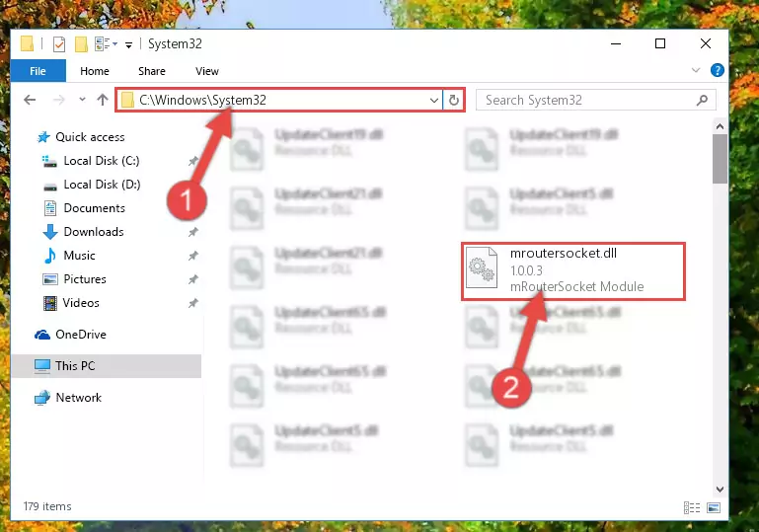Refresh the System32 folder
Viewport: 759px width, 532px height.
(454, 101)
